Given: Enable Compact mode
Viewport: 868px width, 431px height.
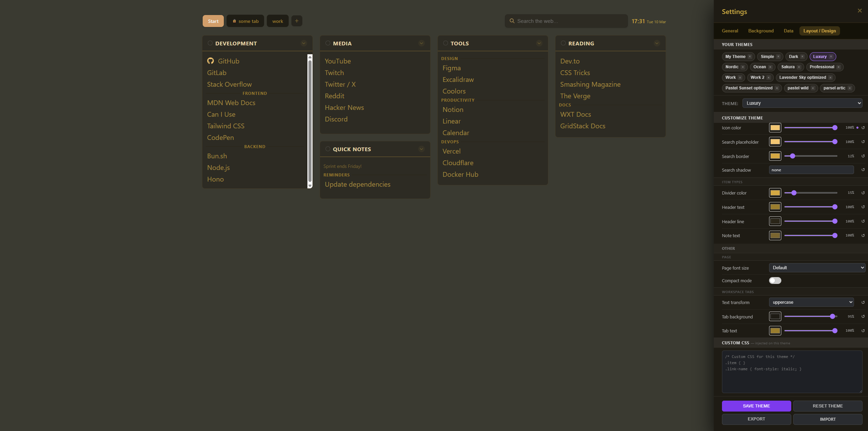Looking at the screenshot, I should click(775, 280).
